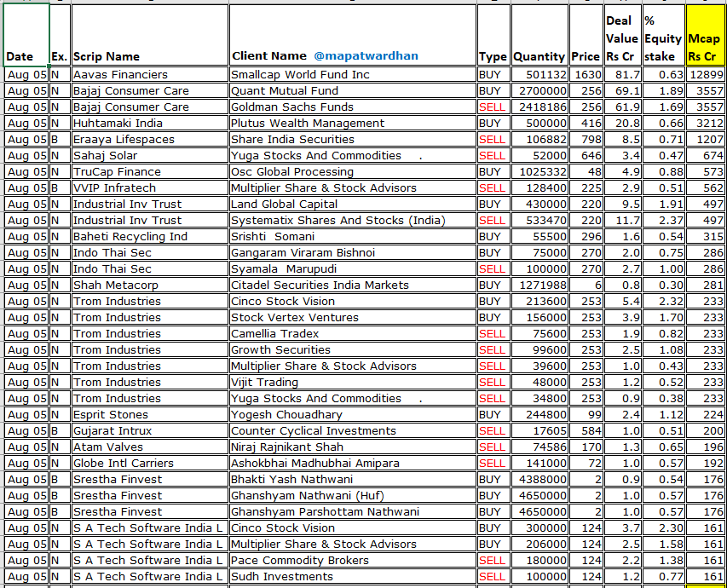Click Eraaya Lifespaces scrip cell
Viewport: 727px width, 588px height.
[x=150, y=140]
